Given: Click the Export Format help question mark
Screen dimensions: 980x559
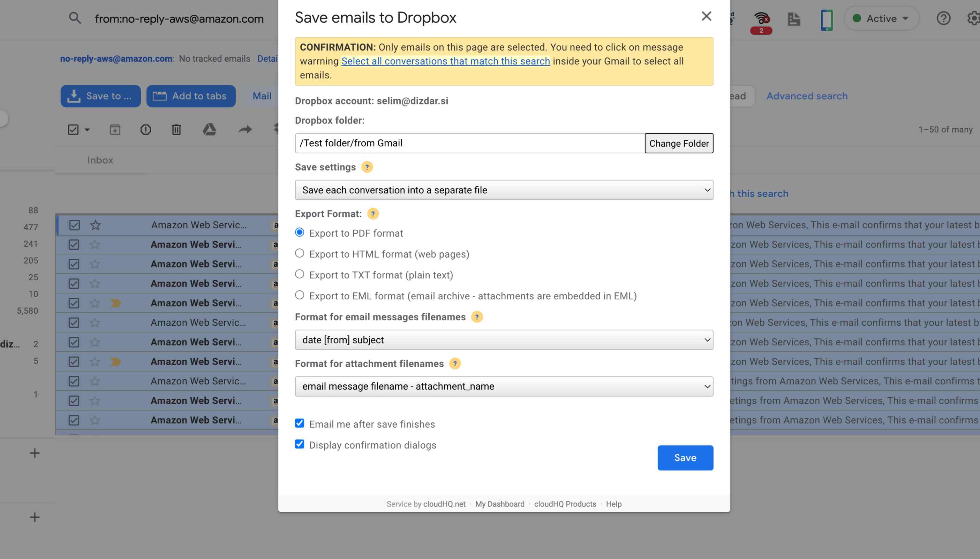Looking at the screenshot, I should pyautogui.click(x=372, y=214).
